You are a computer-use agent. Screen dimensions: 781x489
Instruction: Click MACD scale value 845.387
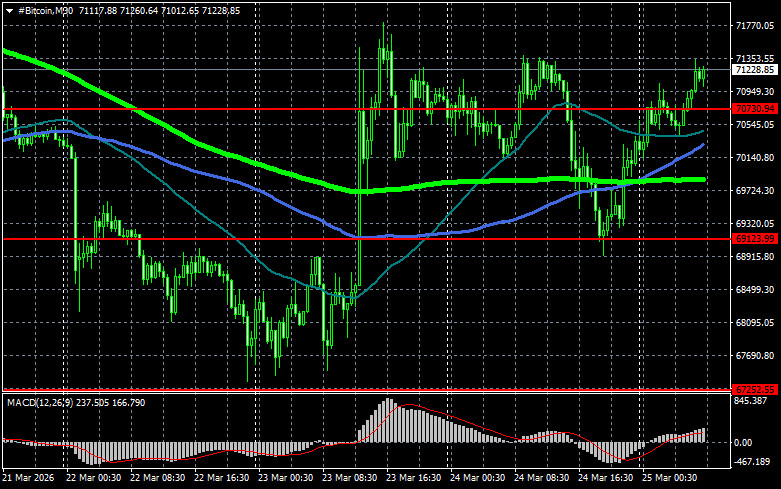click(751, 400)
